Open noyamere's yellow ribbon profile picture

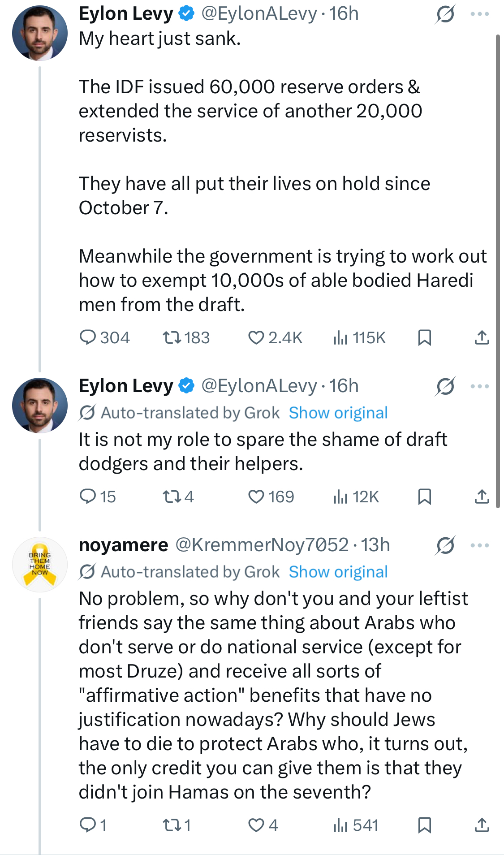40,565
